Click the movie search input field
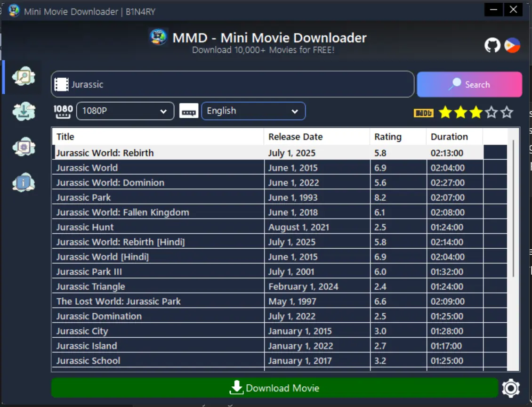 click(x=233, y=84)
